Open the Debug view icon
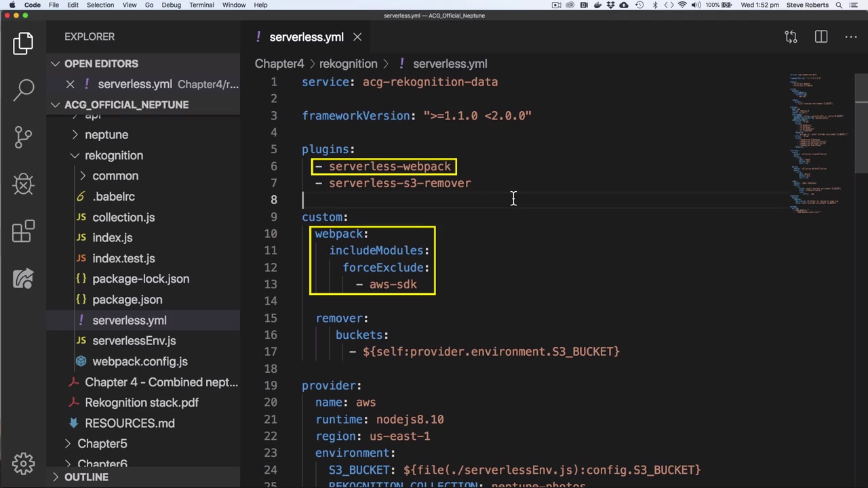This screenshot has width=868, height=488. [x=24, y=184]
